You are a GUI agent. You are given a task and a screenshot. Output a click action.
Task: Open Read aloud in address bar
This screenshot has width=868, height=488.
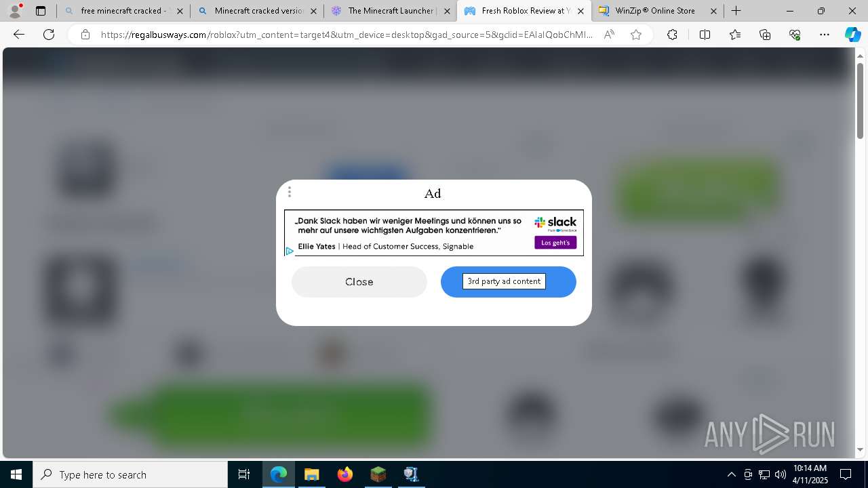pyautogui.click(x=609, y=35)
